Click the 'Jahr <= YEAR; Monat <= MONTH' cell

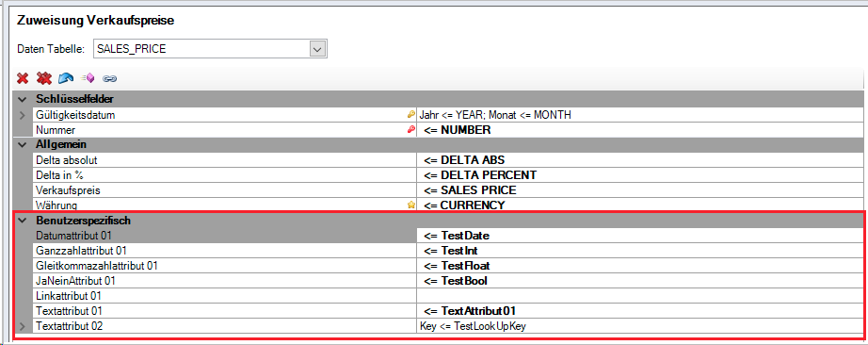click(x=641, y=115)
